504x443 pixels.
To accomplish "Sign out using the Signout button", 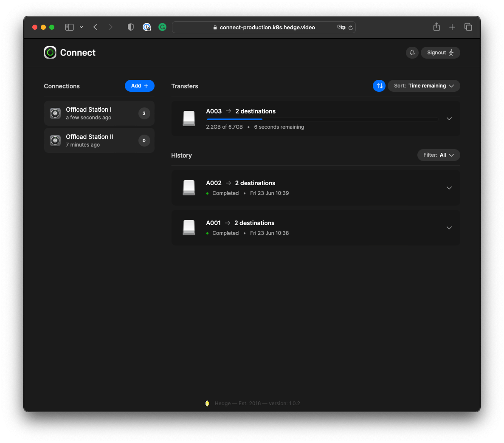I will (x=440, y=53).
